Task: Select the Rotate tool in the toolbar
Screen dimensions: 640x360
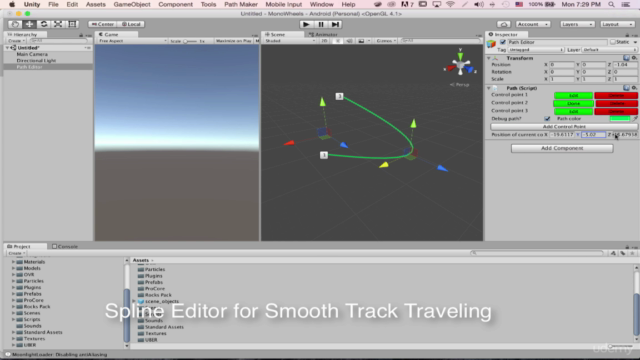Action: (44, 24)
